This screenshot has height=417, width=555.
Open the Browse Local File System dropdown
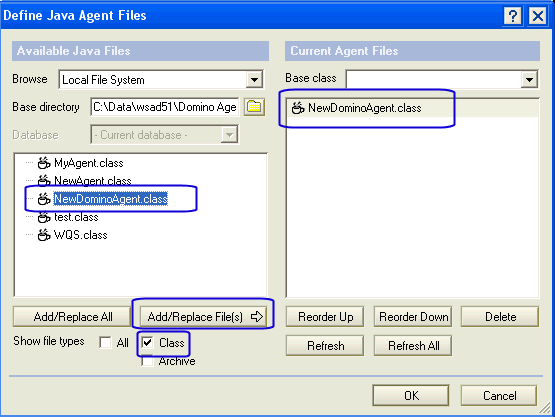click(x=254, y=79)
